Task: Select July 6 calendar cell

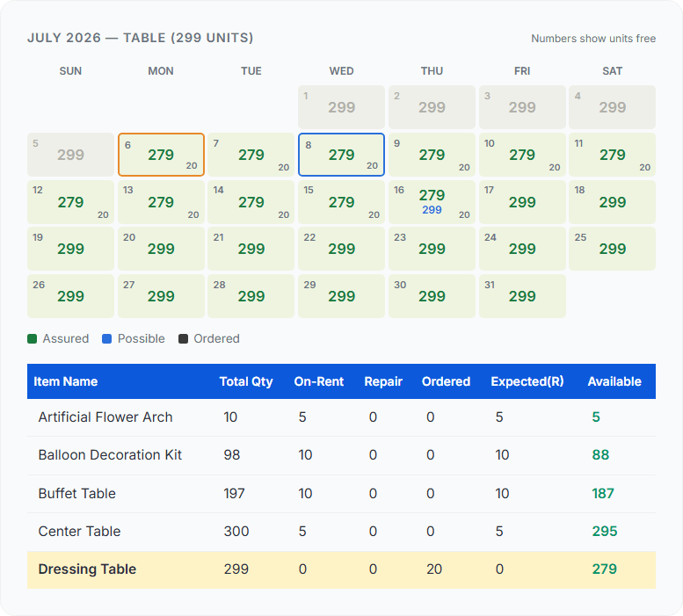Action: [x=161, y=155]
